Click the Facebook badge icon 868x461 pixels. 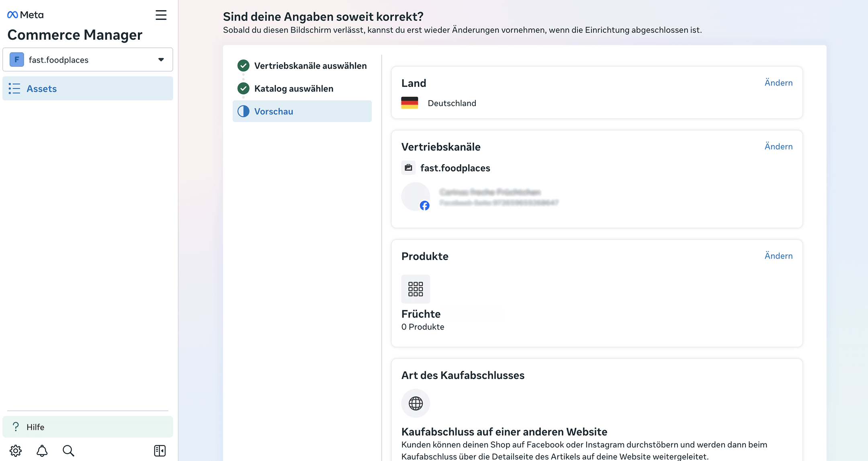click(x=425, y=206)
